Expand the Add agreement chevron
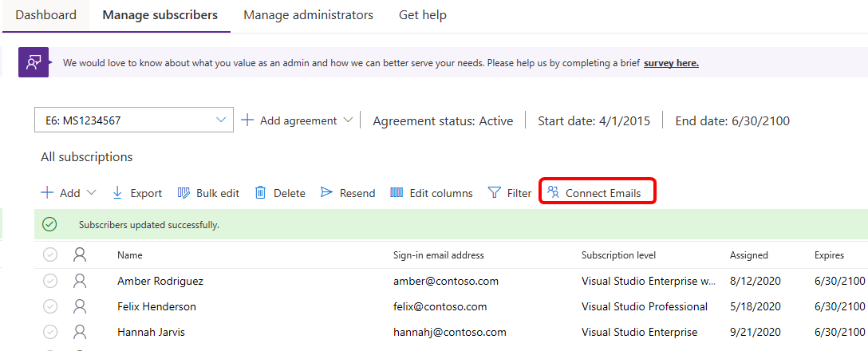 [x=348, y=120]
